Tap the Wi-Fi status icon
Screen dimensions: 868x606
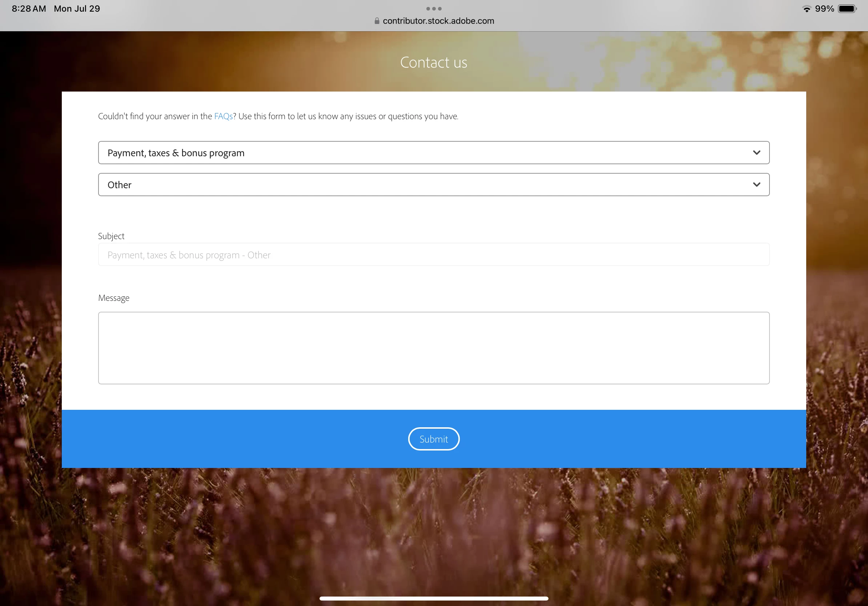(x=806, y=9)
